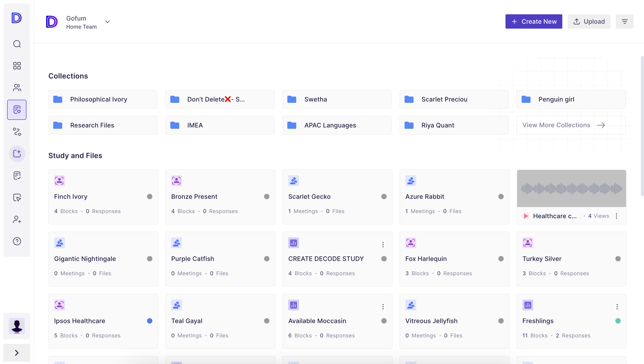Expand the sidebar with bottom chevron
The width and height of the screenshot is (644, 364).
coord(17,353)
